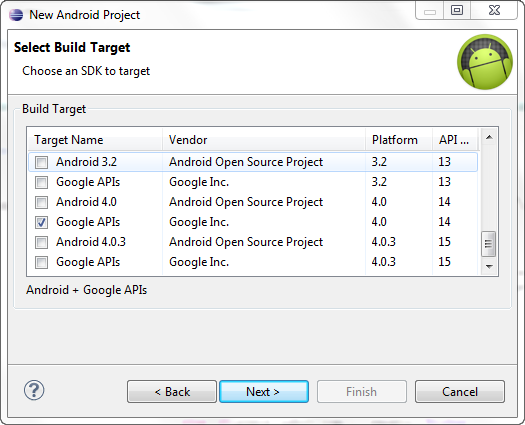
Task: Check the Android 3.2 target checkbox
Action: pyautogui.click(x=42, y=162)
